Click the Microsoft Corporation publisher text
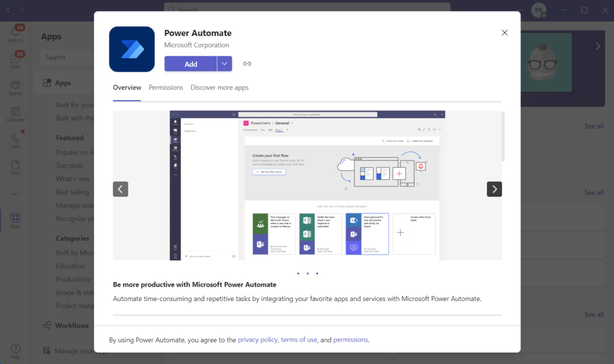Image resolution: width=614 pixels, height=364 pixels. 197,45
